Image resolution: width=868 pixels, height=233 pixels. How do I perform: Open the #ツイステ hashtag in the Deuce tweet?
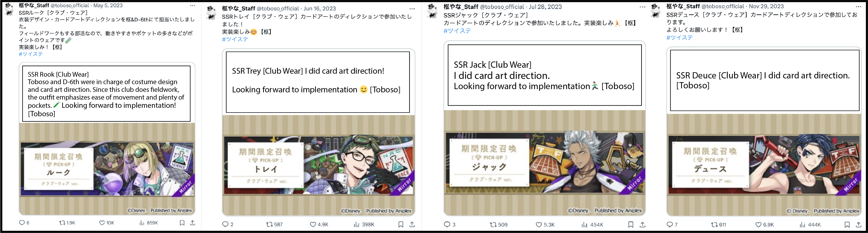click(680, 38)
